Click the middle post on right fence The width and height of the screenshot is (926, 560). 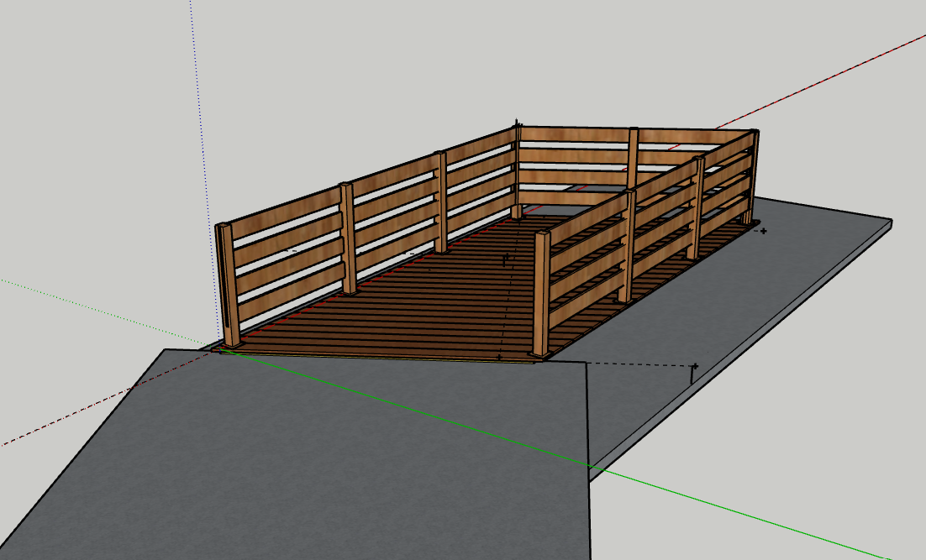point(627,246)
